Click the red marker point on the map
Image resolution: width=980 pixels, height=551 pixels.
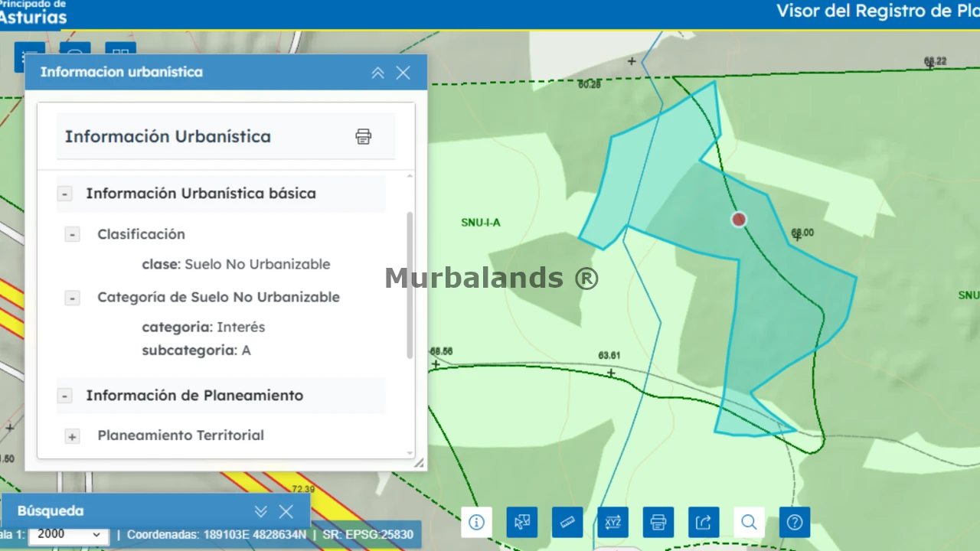(739, 220)
